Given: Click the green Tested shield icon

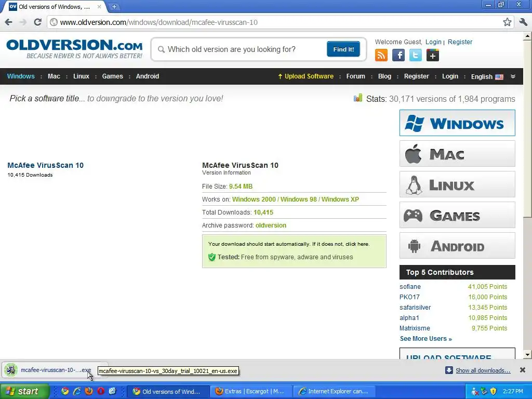Looking at the screenshot, I should [x=212, y=257].
